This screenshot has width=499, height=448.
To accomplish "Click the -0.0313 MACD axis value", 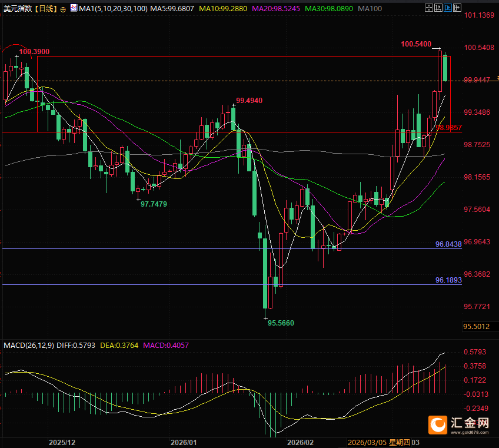I will [x=476, y=394].
